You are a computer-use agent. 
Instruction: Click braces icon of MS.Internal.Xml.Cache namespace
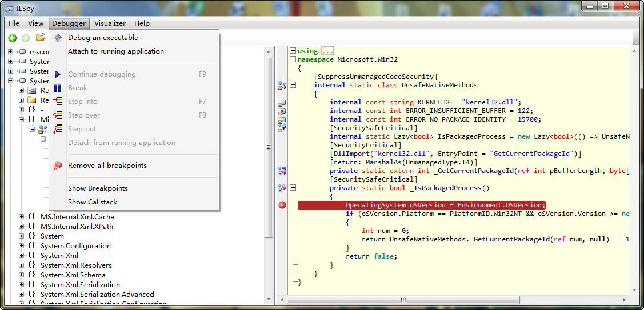(31, 217)
